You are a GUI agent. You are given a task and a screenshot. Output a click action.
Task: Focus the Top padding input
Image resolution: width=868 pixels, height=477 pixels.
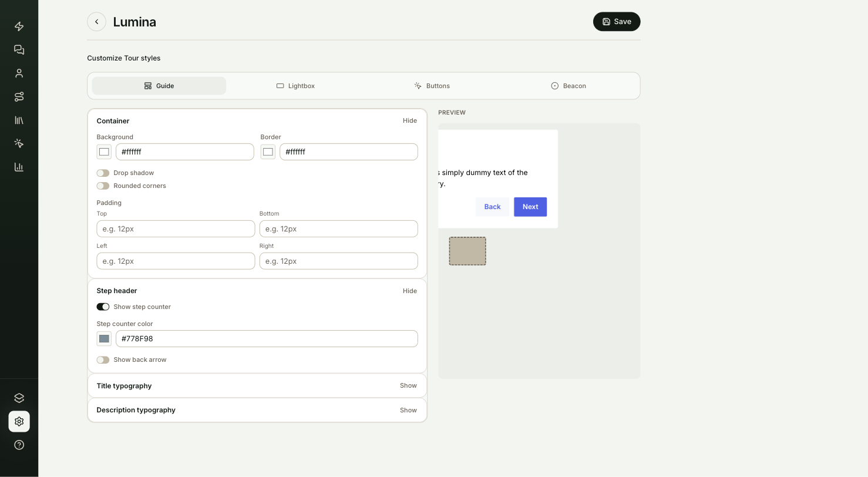176,229
